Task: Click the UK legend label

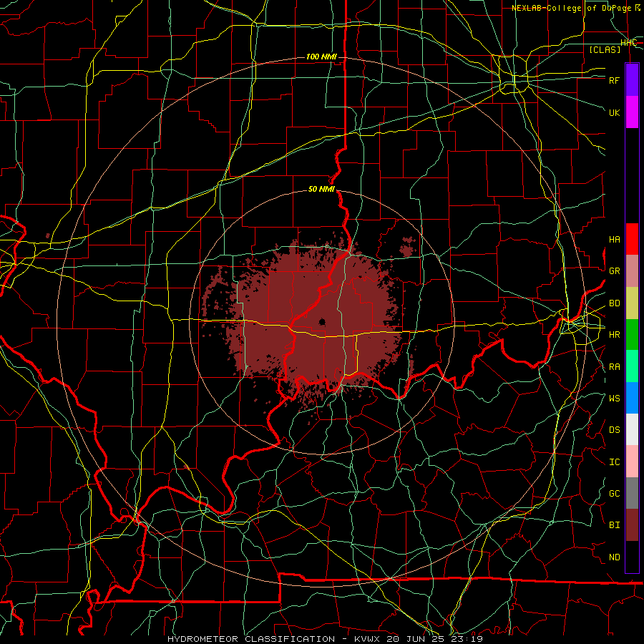Action: 614,112
